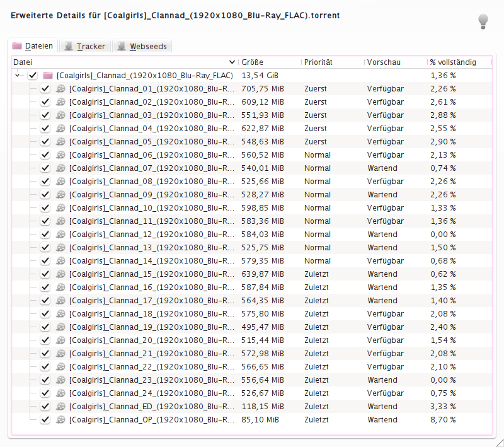
Task: Deselect the Clannad_ED file checkbox
Action: click(45, 407)
